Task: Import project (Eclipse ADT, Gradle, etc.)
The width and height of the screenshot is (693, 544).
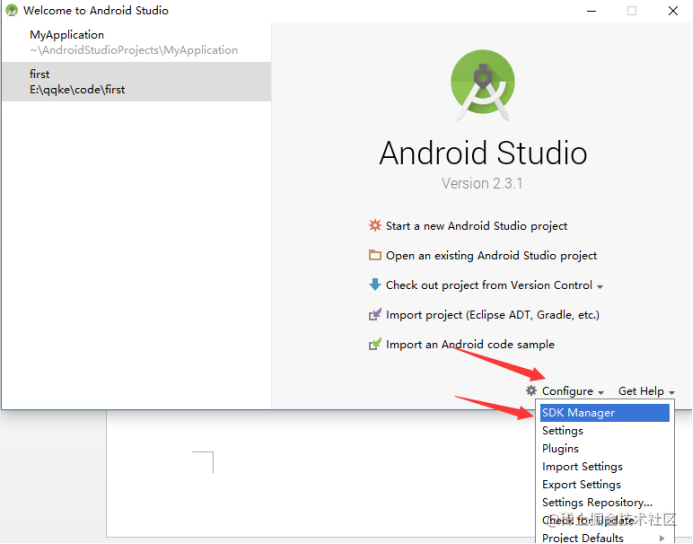Action: click(492, 315)
